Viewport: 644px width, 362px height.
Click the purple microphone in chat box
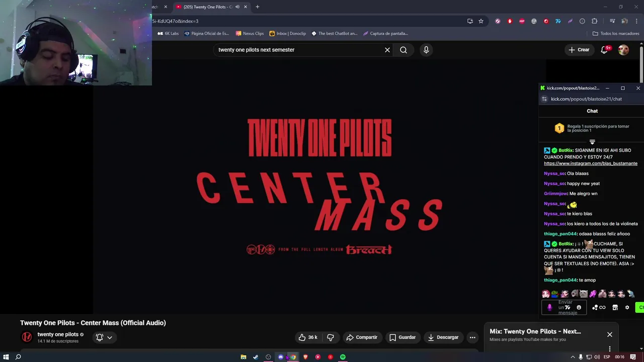point(549,307)
